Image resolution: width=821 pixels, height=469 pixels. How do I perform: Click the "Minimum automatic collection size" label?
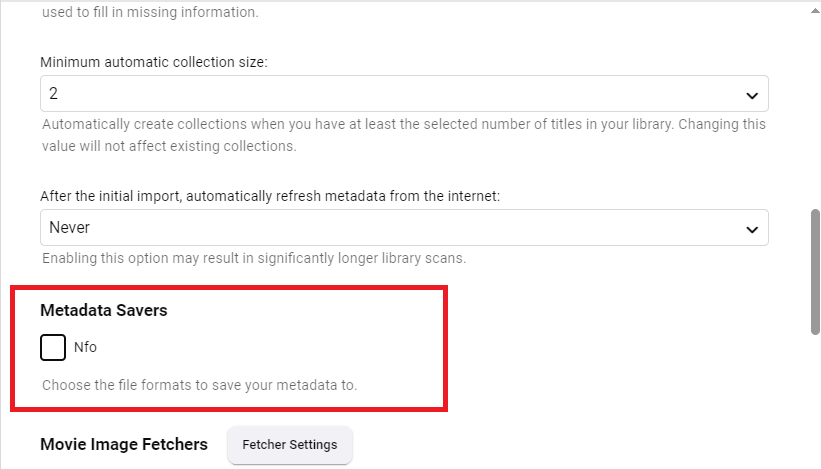(x=154, y=62)
